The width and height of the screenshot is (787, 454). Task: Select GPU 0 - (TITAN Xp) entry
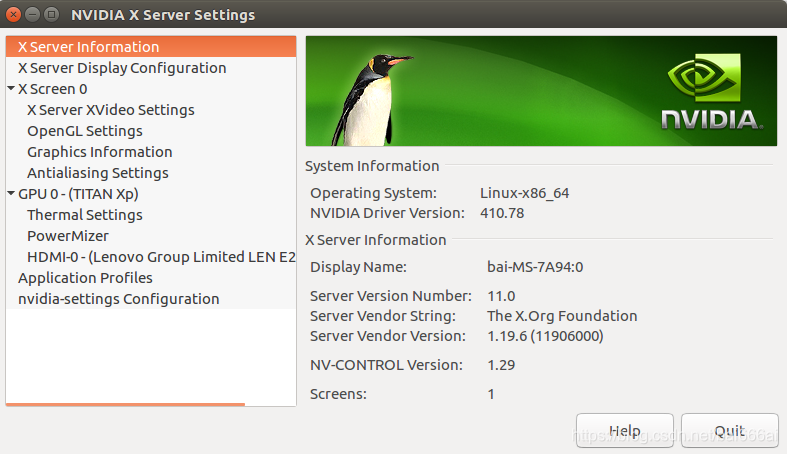[x=151, y=194]
